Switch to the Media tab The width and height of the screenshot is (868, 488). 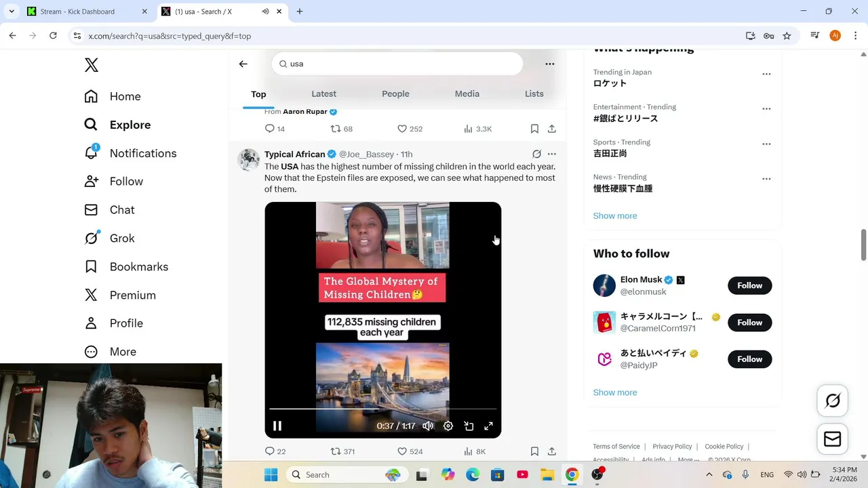[467, 94]
